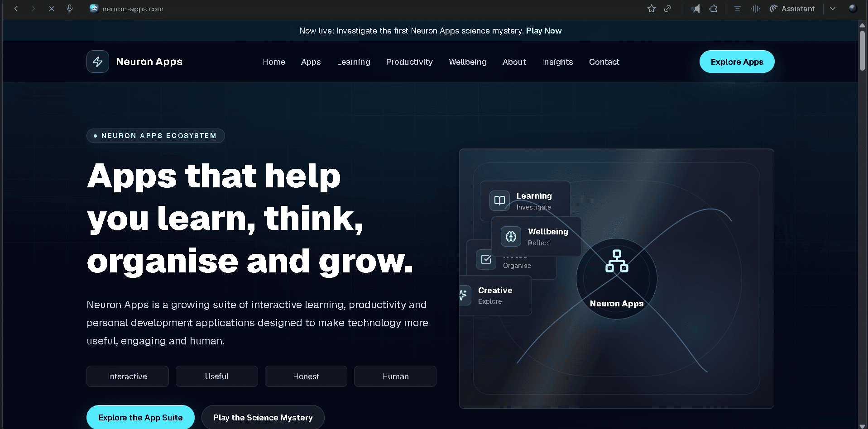Viewport: 868px width, 429px height.
Task: Open the Assistant panel
Action: click(792, 9)
